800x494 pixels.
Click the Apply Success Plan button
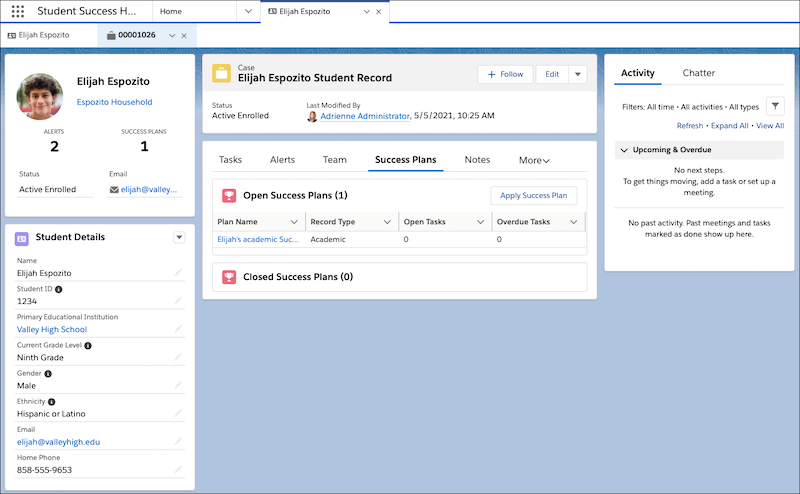[533, 195]
